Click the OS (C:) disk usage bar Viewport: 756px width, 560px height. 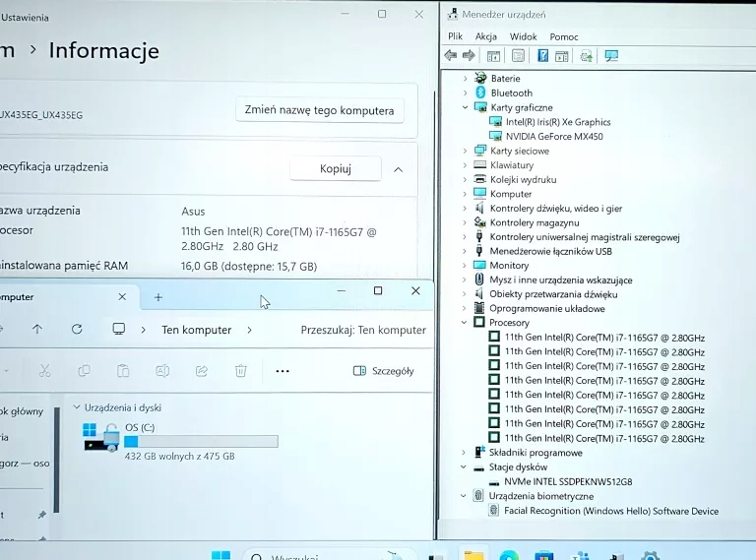(x=201, y=442)
